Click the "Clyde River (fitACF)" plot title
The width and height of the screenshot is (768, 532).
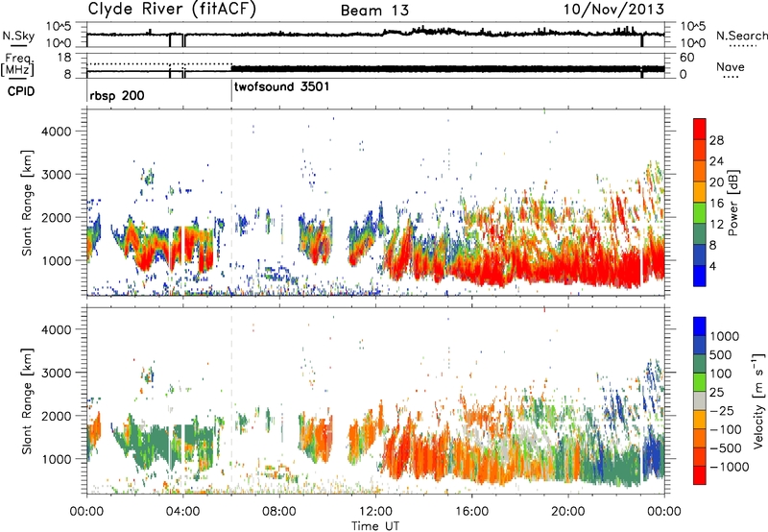[172, 9]
